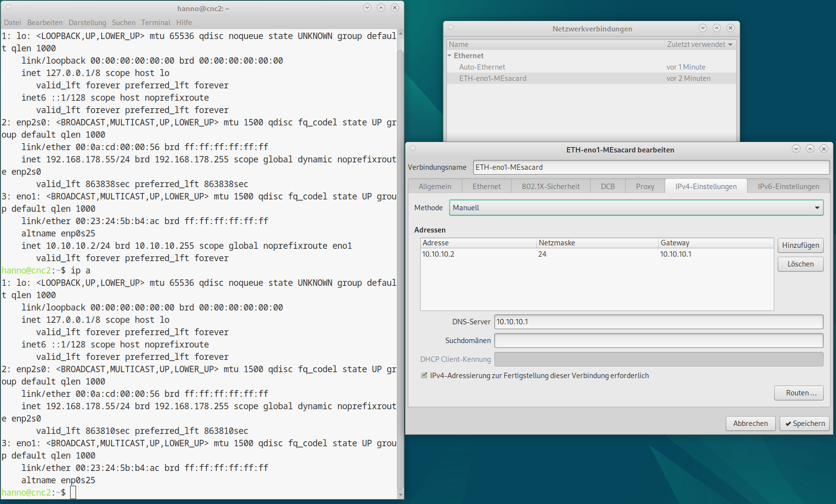Screen dimensions: 836x504
Task: Click 'vor 2 Minuten' timestamp text
Action: (x=688, y=78)
